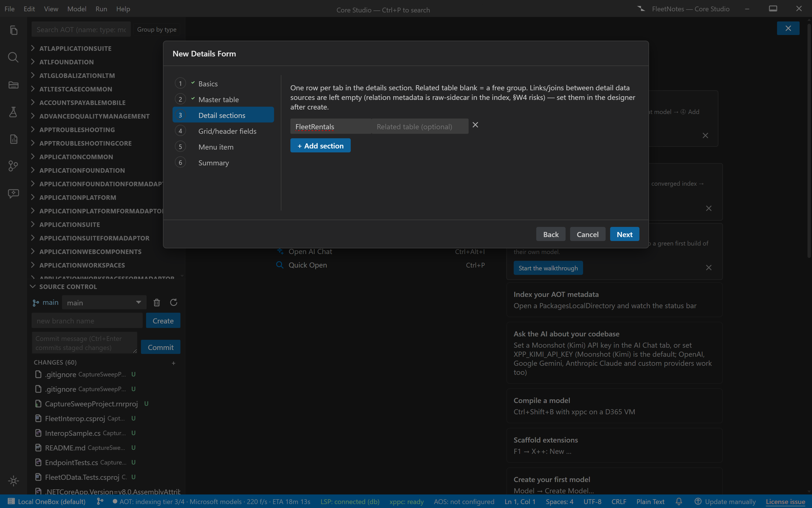812x508 pixels.
Task: Cancel the New Details Form wizard
Action: coord(588,234)
